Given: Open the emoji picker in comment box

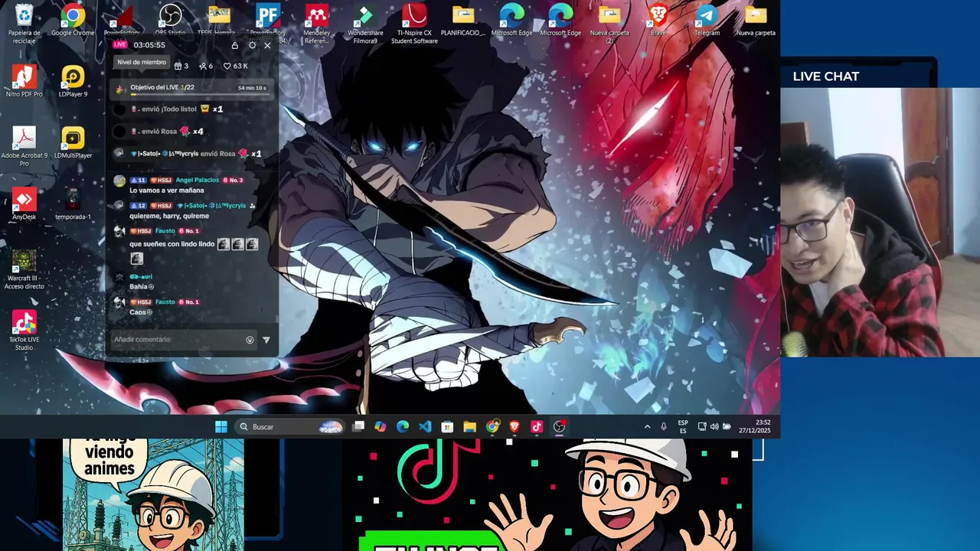Looking at the screenshot, I should [x=250, y=340].
